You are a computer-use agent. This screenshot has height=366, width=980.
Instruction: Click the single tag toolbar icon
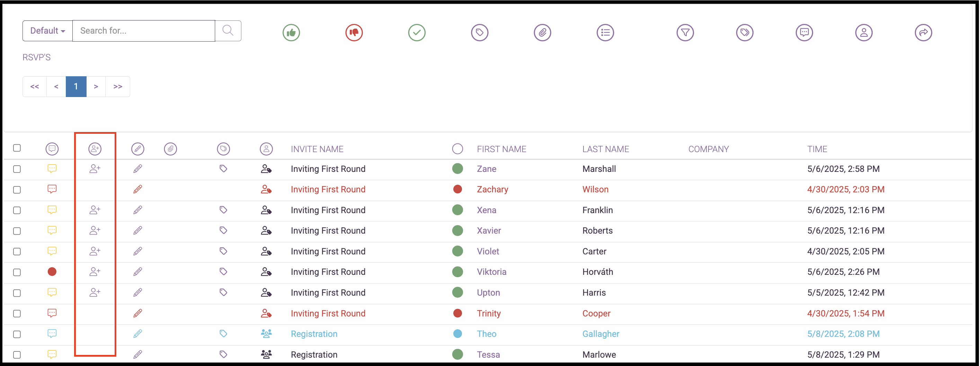479,32
